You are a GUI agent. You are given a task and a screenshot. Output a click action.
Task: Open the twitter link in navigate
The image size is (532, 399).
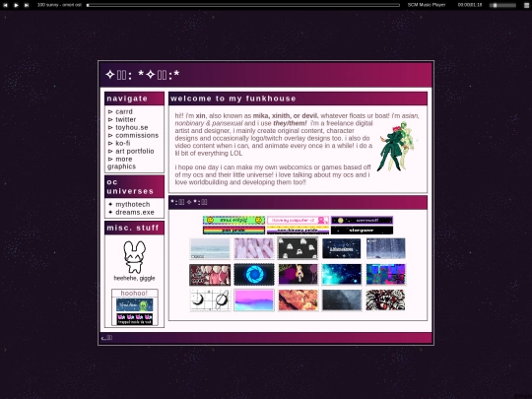click(125, 119)
